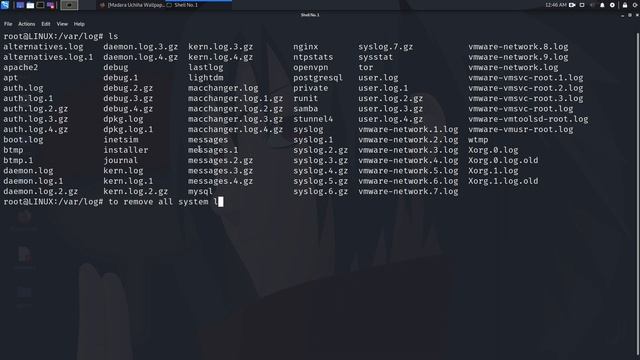Click the 'stunnel4' directory name

313,119
